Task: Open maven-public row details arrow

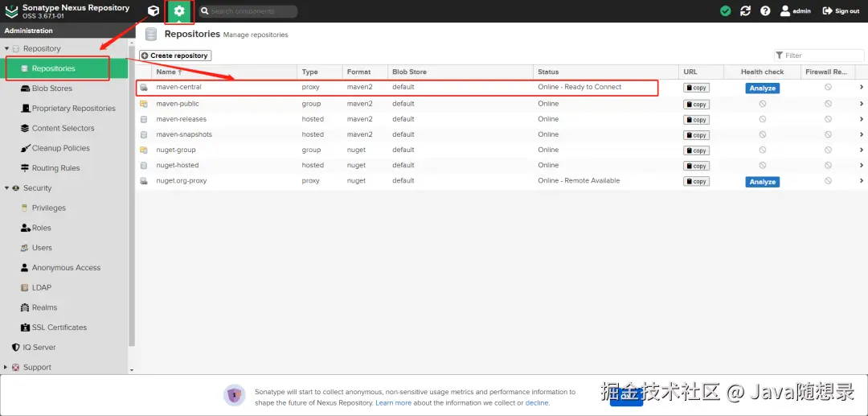Action: tap(862, 104)
